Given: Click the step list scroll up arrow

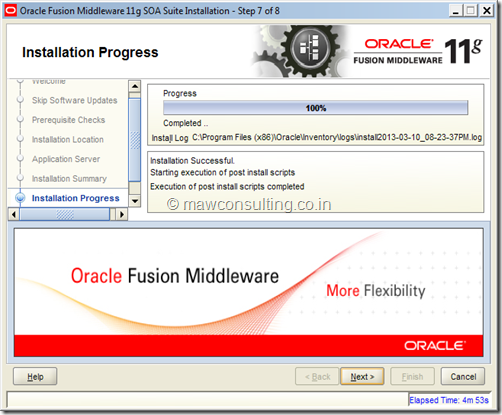Looking at the screenshot, I should [x=135, y=86].
